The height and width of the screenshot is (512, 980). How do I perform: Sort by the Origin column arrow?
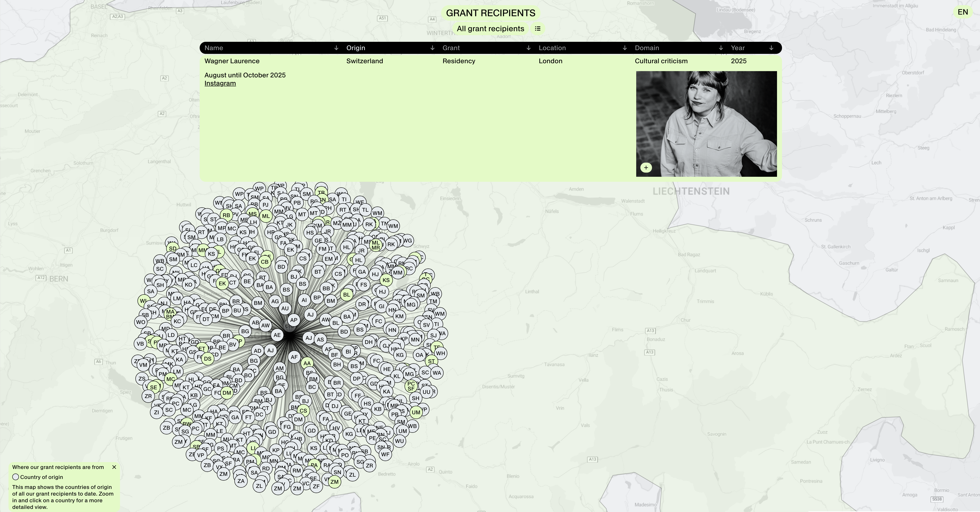(x=432, y=48)
